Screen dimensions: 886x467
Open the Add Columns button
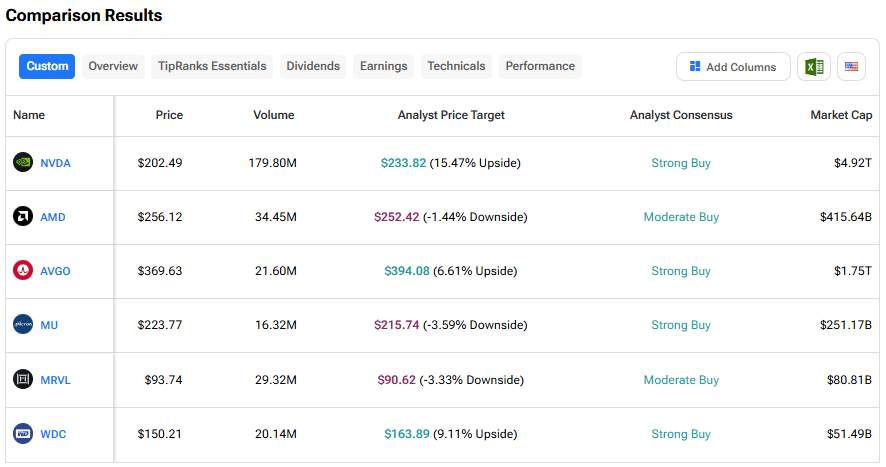(733, 67)
